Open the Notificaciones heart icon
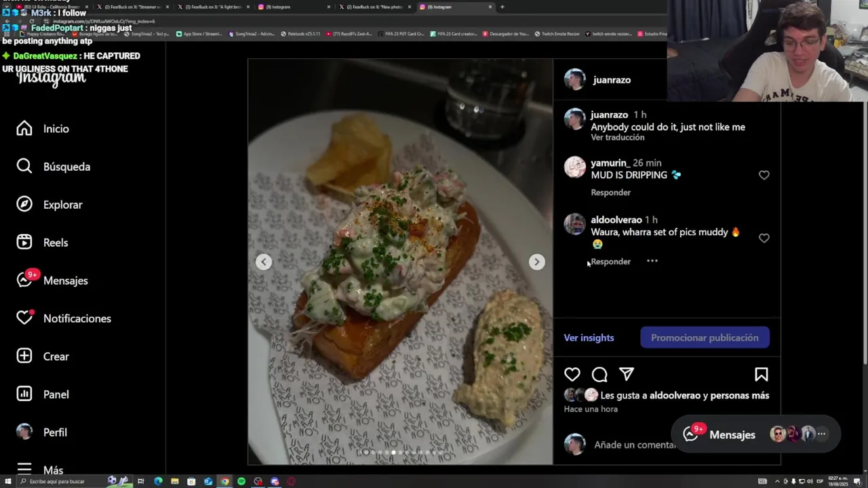The height and width of the screenshot is (488, 868). pyautogui.click(x=24, y=318)
